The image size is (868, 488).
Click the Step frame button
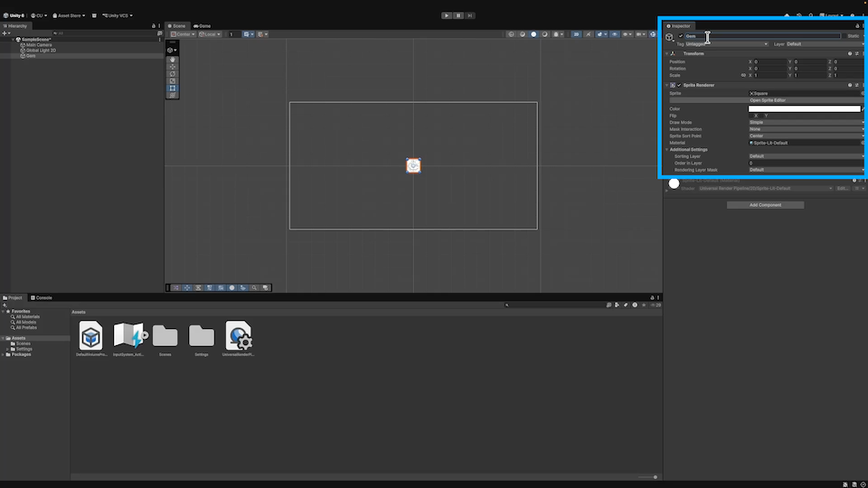pyautogui.click(x=470, y=15)
